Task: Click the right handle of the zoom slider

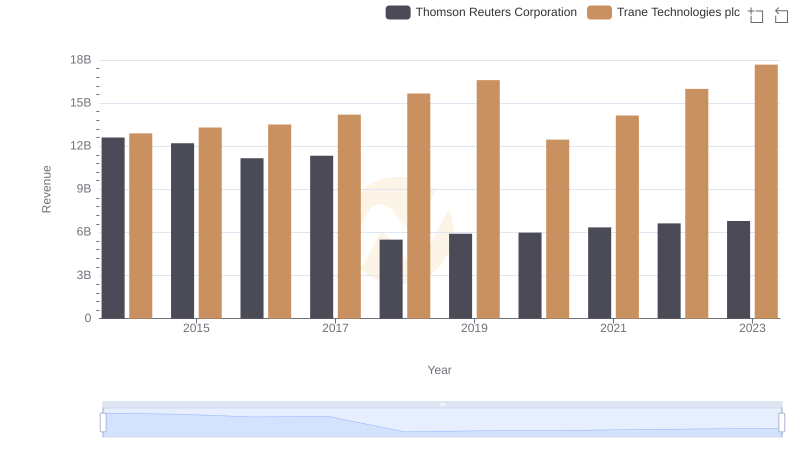Action: pos(781,423)
